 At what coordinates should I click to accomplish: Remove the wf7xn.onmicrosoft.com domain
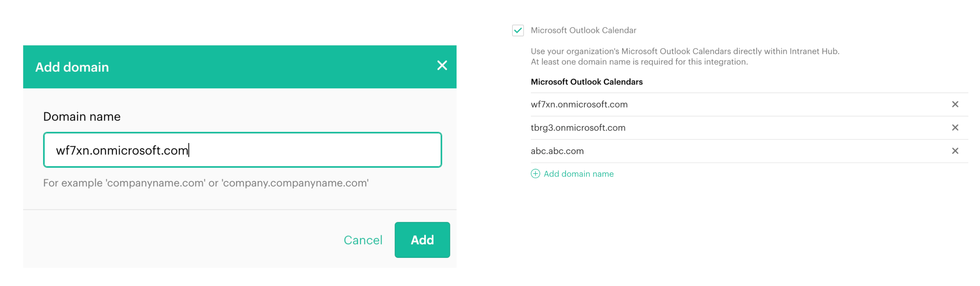[x=955, y=104]
